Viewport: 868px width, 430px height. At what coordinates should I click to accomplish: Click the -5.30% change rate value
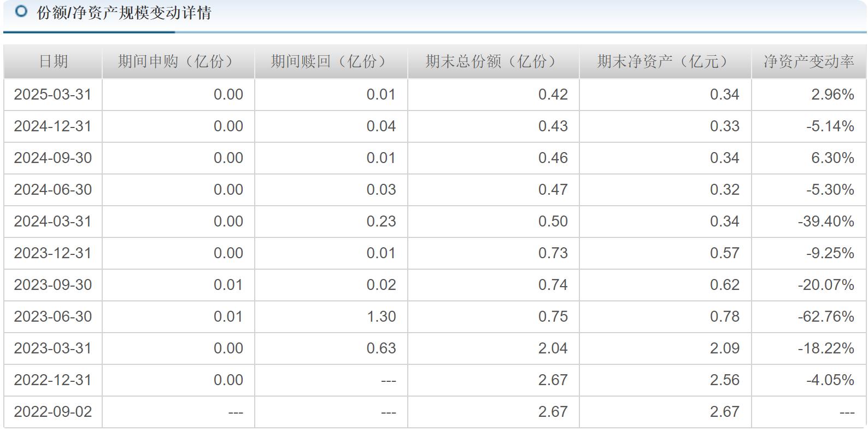point(830,190)
